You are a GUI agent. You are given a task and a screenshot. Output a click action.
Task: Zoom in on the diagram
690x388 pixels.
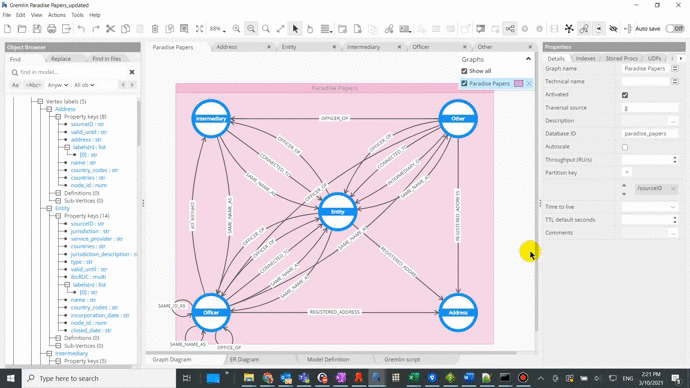pos(236,29)
